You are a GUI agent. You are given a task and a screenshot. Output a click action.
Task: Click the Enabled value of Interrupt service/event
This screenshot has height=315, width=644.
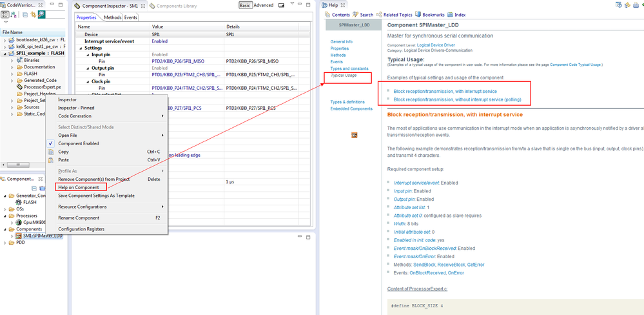coord(159,41)
